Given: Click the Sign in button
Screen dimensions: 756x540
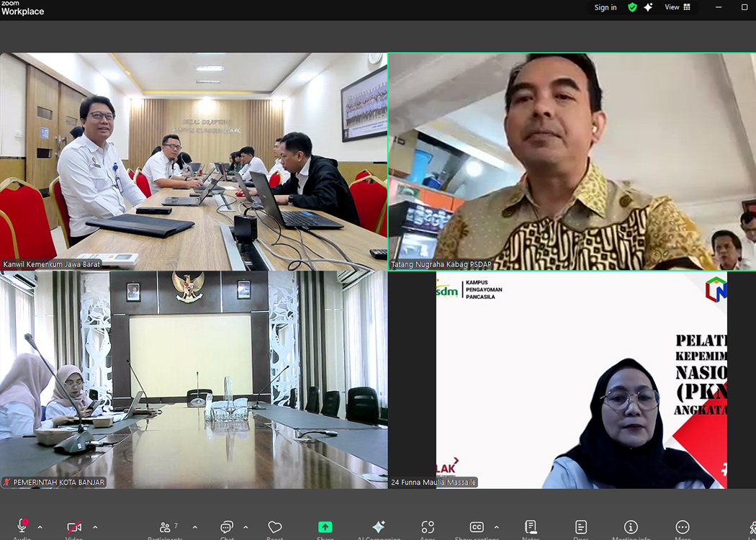Looking at the screenshot, I should pyautogui.click(x=605, y=7).
